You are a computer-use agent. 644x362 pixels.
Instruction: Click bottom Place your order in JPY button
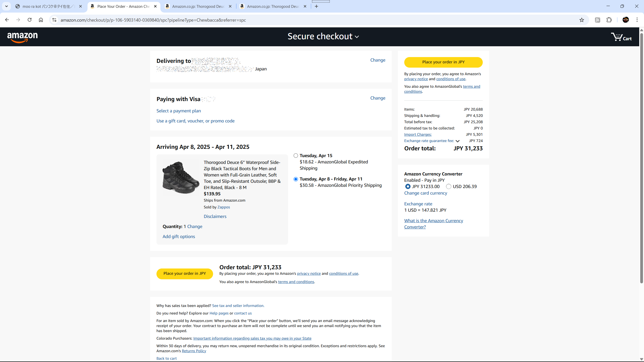185,274
